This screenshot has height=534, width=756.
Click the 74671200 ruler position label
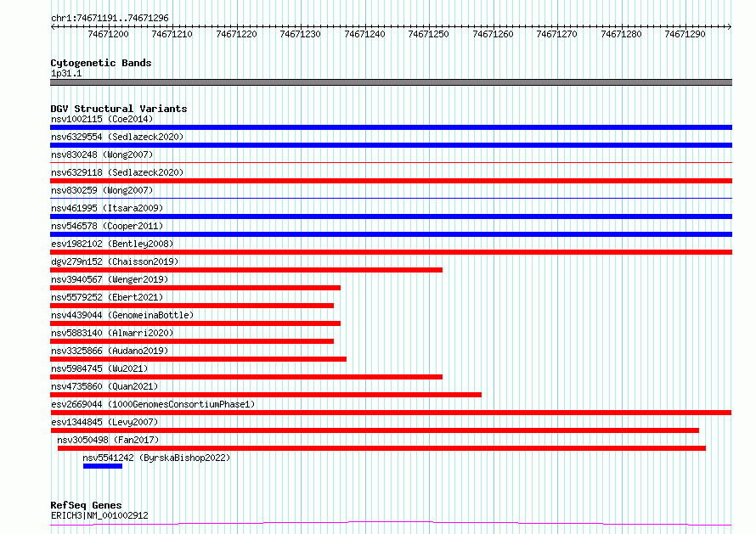(x=109, y=34)
